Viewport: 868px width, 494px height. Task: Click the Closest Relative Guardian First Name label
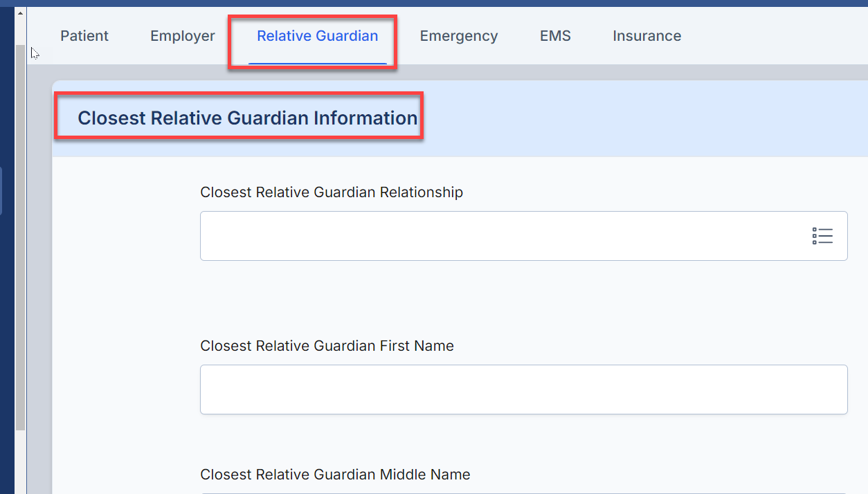[327, 346]
